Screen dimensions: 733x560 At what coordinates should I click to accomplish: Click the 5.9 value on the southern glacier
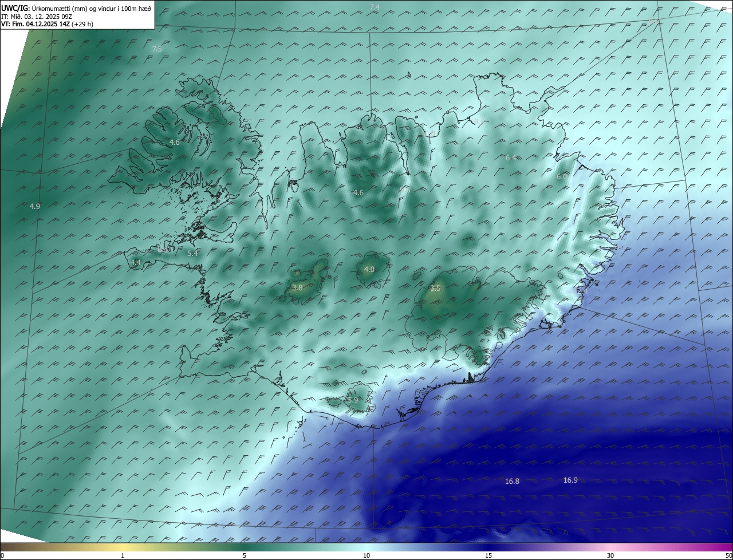pos(353,400)
